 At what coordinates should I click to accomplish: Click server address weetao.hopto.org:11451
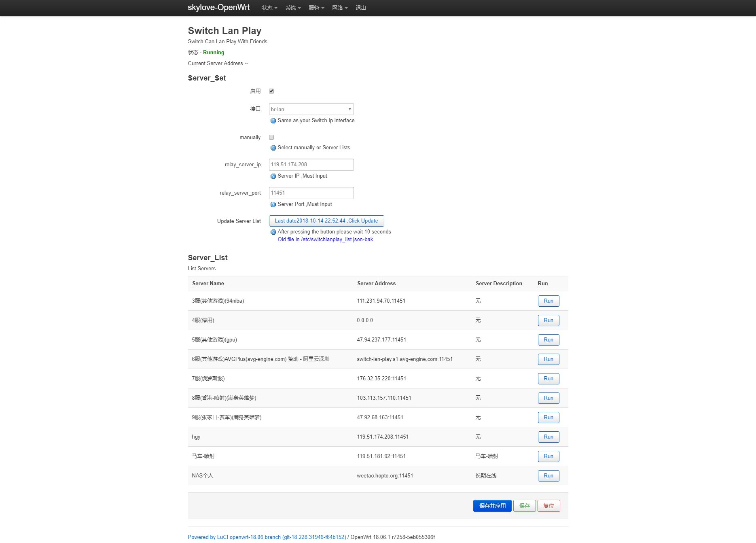(x=385, y=476)
